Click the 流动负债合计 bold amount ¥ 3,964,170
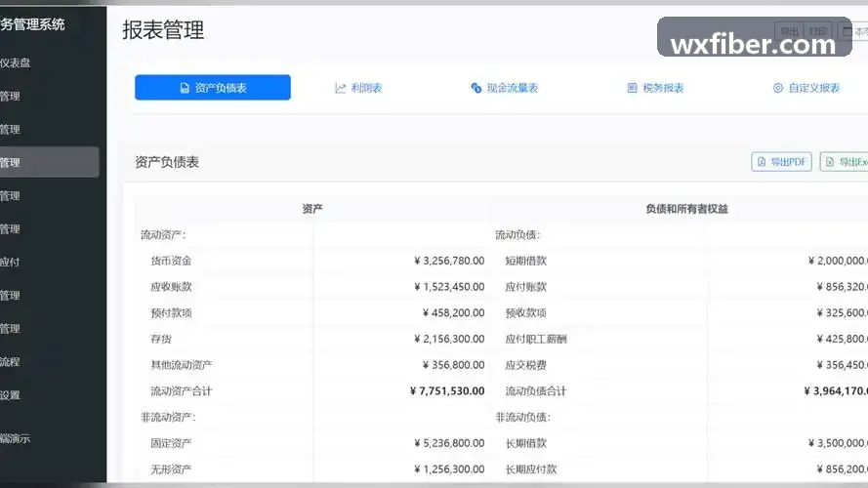 pos(836,390)
